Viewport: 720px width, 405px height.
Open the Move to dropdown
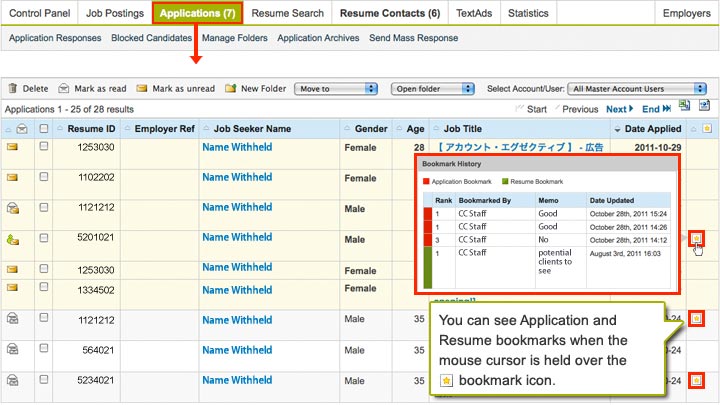pyautogui.click(x=336, y=89)
